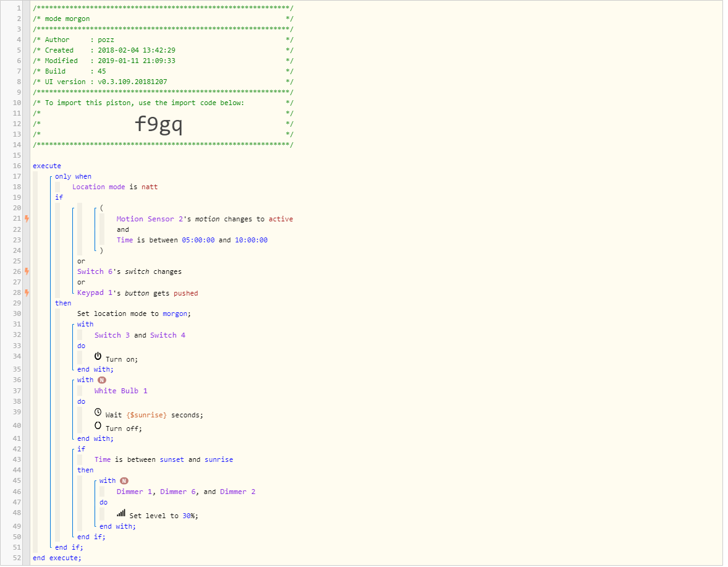The height and width of the screenshot is (567, 728).
Task: Click the 'and' operator on line 22
Action: [x=122, y=229]
